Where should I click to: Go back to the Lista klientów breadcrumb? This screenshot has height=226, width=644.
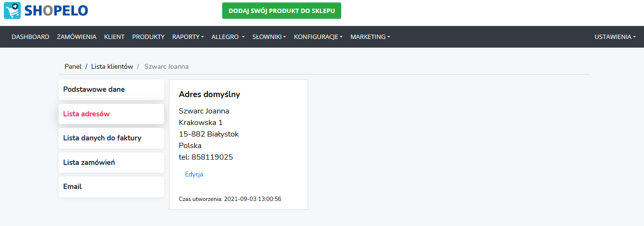click(112, 66)
